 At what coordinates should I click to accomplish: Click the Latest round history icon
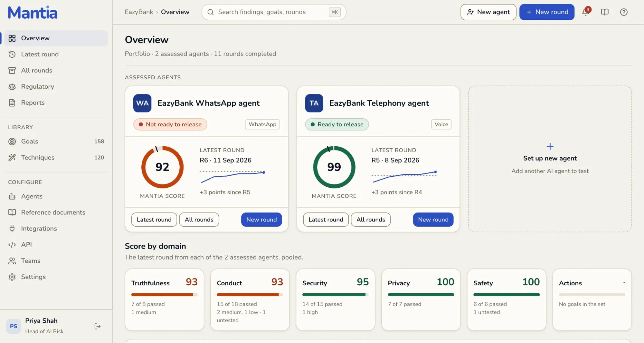pos(12,54)
